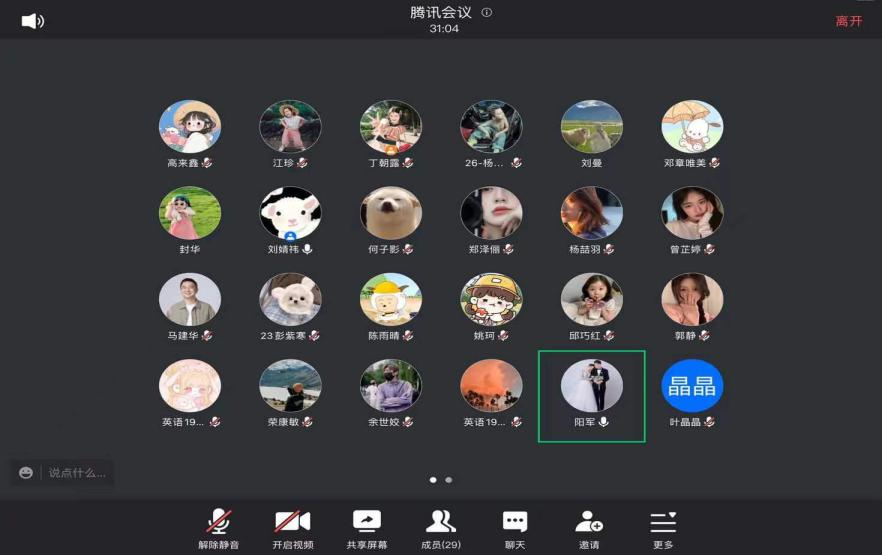882x555 pixels.
Task: Open meeting info icon beside 腾讯会议
Action: point(487,13)
